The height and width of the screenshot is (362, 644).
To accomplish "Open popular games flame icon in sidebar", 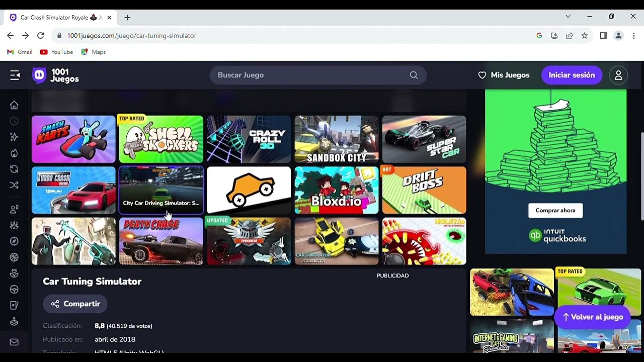I will pos(14,153).
